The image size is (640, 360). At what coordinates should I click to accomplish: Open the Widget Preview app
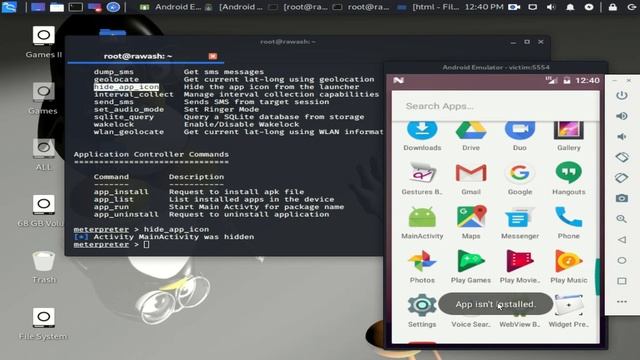[x=569, y=311]
